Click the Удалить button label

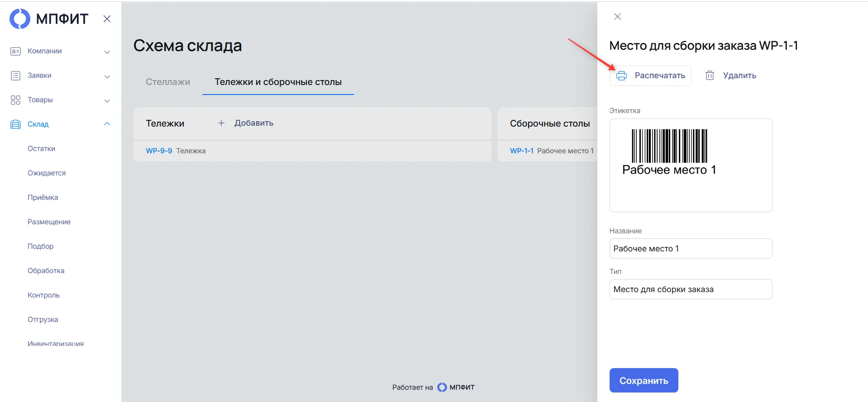tap(739, 76)
